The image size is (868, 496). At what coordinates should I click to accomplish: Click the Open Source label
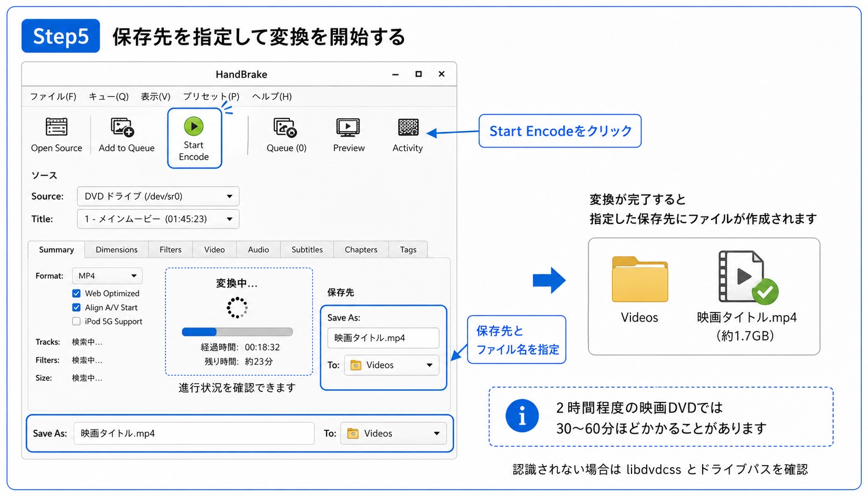[x=57, y=148]
